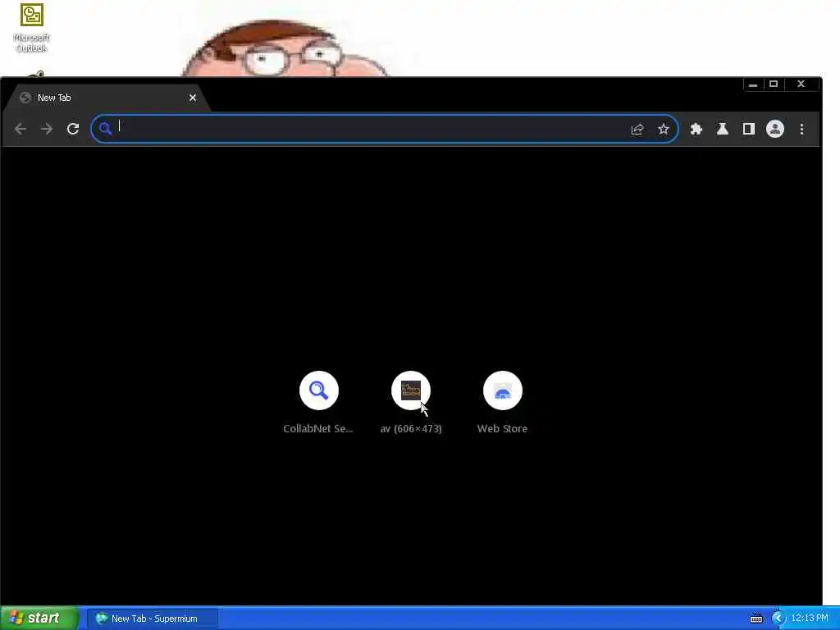
Task: Click the Web Store label text
Action: 503,428
